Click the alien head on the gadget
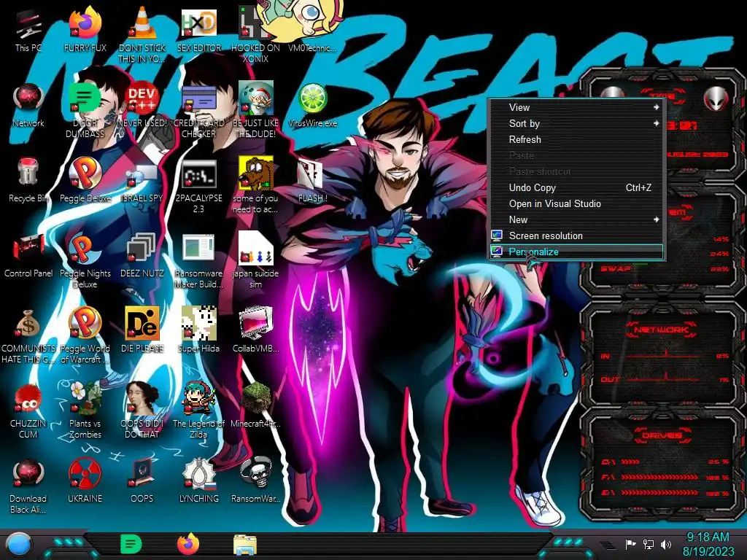Screen dimensions: 747x560 coord(716,98)
